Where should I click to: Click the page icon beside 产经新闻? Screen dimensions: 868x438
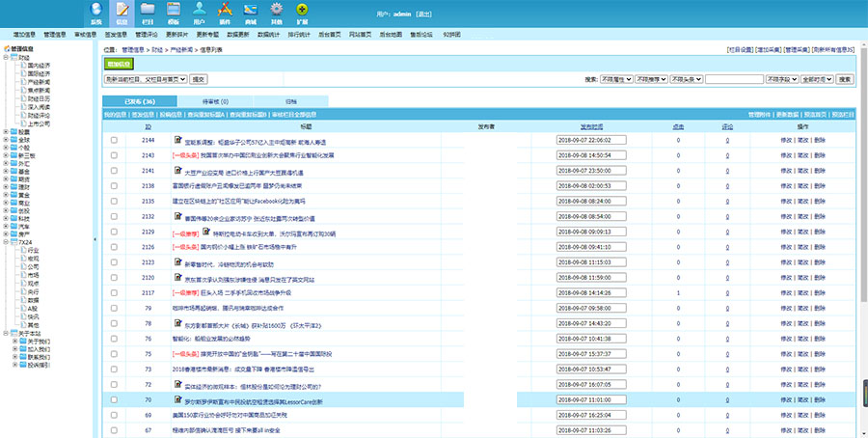pyautogui.click(x=23, y=82)
